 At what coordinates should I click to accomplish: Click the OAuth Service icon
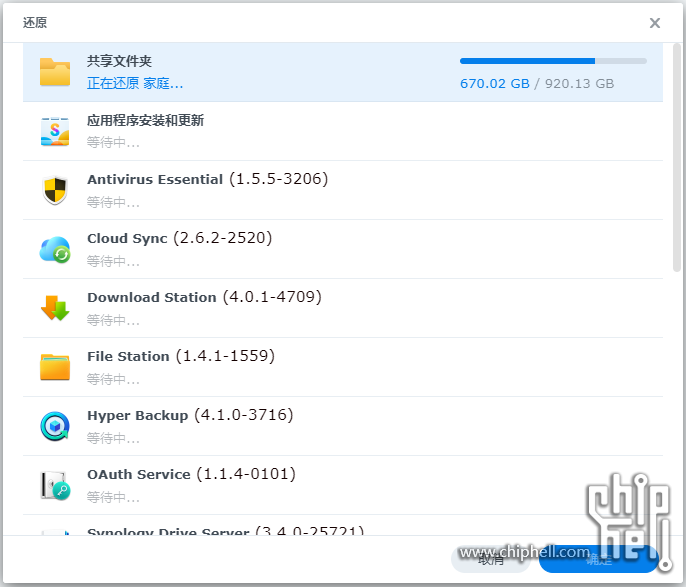[x=55, y=485]
